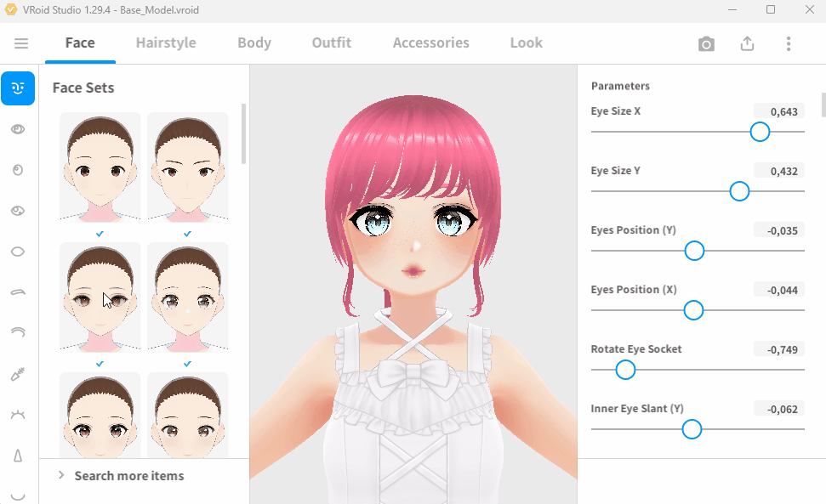Select the nose category icon
The image size is (826, 504).
tap(18, 456)
